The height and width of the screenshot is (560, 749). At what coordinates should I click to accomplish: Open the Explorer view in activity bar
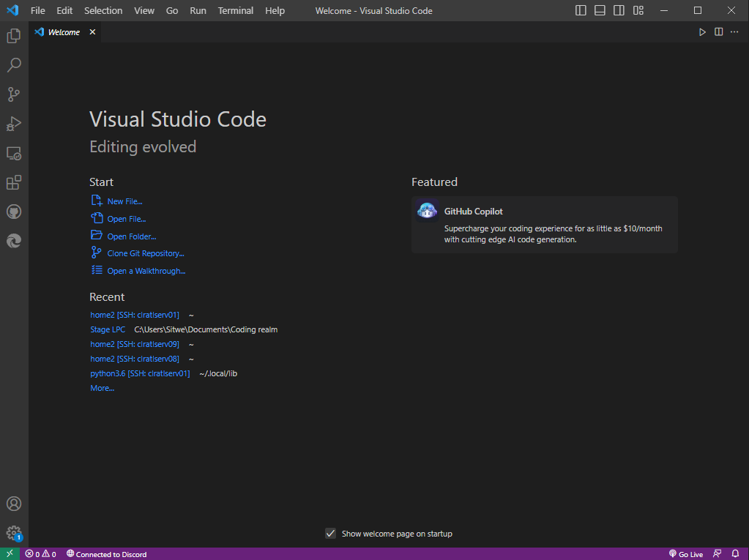pos(14,36)
